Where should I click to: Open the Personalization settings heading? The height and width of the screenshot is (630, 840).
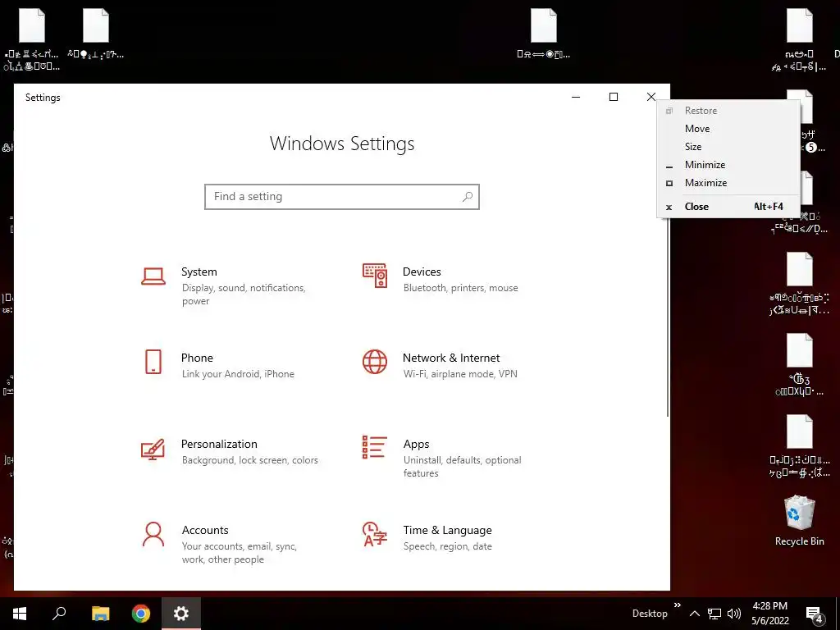[x=219, y=444]
